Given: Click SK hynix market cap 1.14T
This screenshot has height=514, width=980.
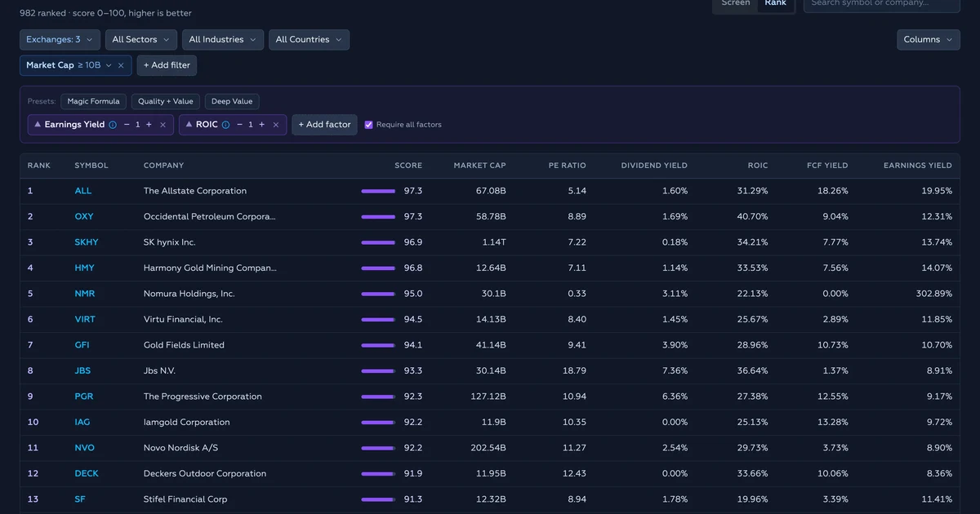Looking at the screenshot, I should 494,242.
